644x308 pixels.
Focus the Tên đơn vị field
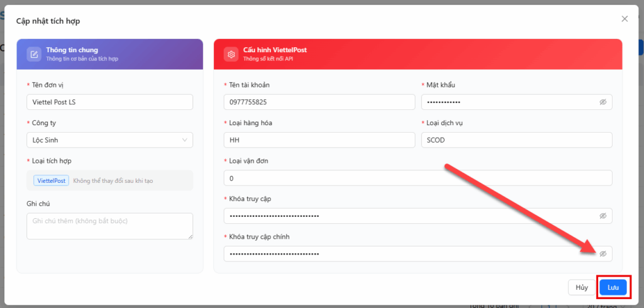pyautogui.click(x=109, y=102)
